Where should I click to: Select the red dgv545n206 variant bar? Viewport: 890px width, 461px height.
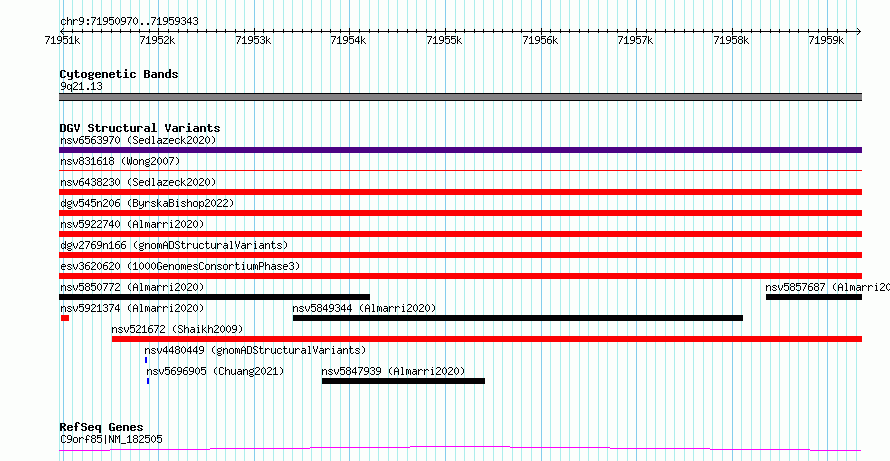[x=460, y=213]
